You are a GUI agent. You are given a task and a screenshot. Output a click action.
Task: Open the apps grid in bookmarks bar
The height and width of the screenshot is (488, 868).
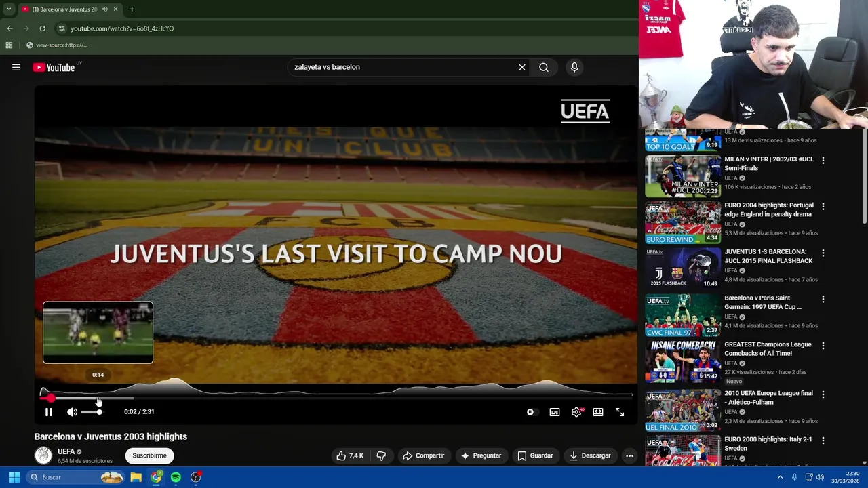pyautogui.click(x=9, y=45)
